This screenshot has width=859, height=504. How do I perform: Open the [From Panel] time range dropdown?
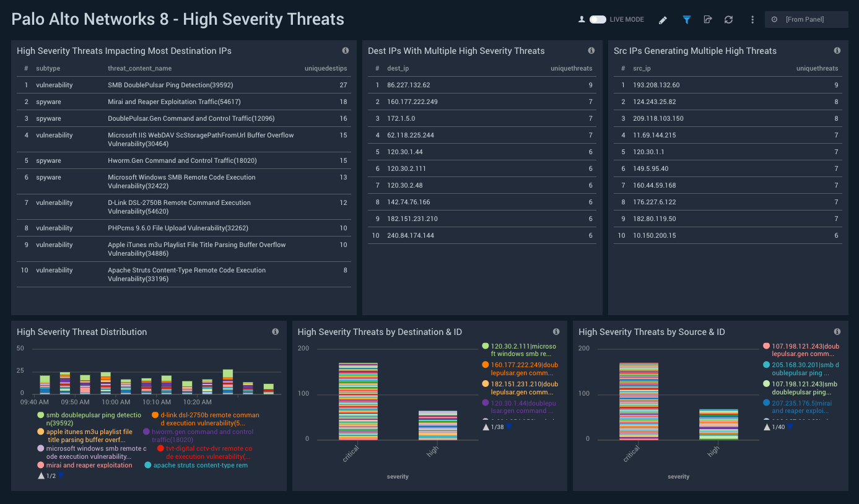[x=806, y=19]
